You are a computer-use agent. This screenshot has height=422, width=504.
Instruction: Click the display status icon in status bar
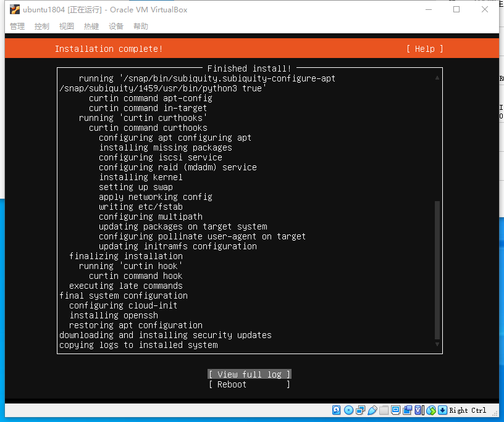(x=395, y=410)
